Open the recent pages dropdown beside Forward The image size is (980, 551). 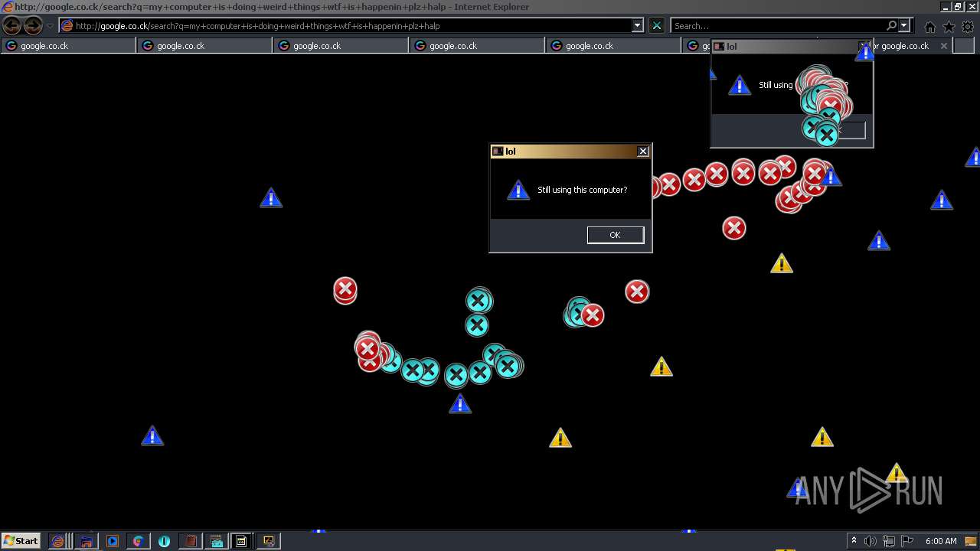click(x=50, y=26)
